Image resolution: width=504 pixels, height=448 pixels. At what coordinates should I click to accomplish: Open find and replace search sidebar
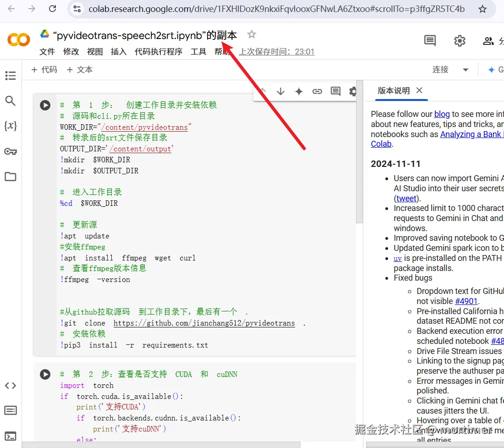click(x=11, y=101)
